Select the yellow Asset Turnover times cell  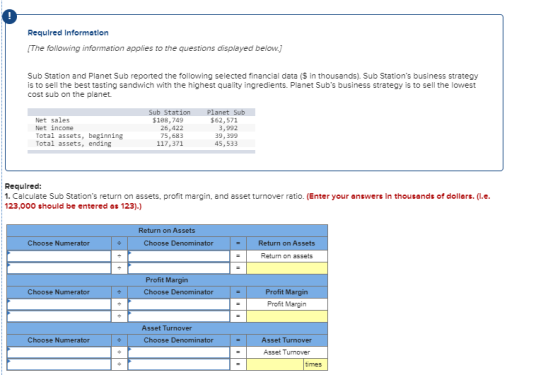tap(275, 364)
